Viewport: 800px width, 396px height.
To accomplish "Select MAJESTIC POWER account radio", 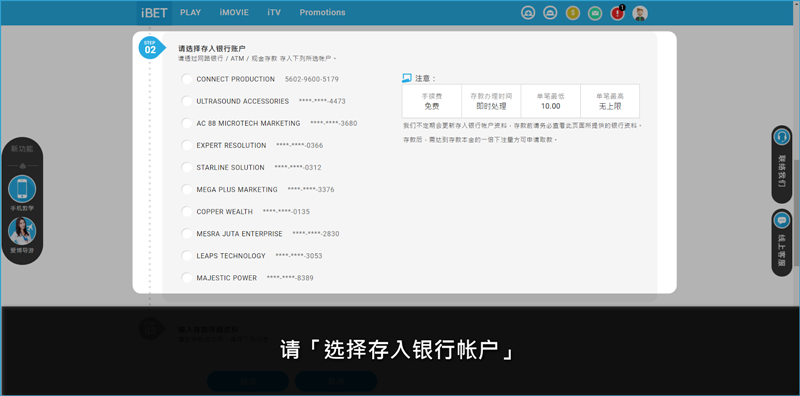I will [x=187, y=278].
